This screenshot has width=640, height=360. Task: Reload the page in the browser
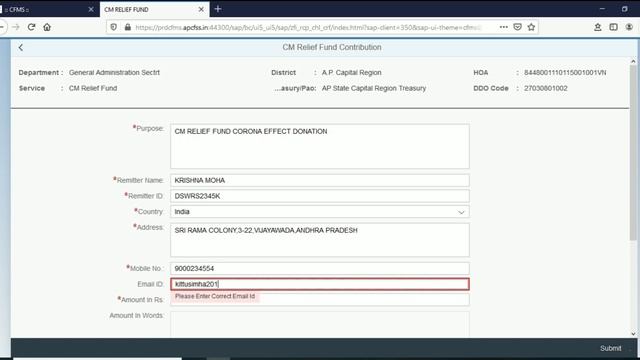click(31, 27)
